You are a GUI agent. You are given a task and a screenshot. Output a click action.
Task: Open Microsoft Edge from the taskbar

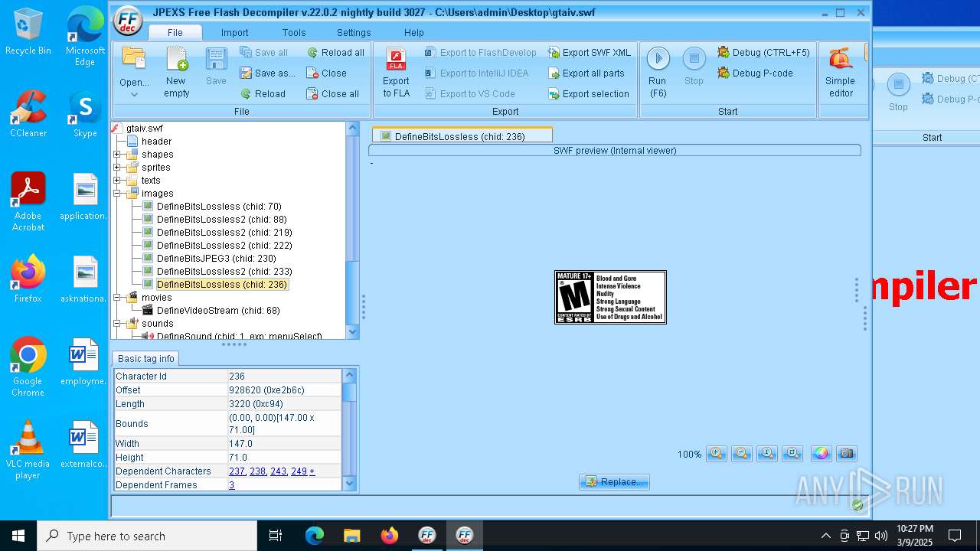click(x=315, y=536)
